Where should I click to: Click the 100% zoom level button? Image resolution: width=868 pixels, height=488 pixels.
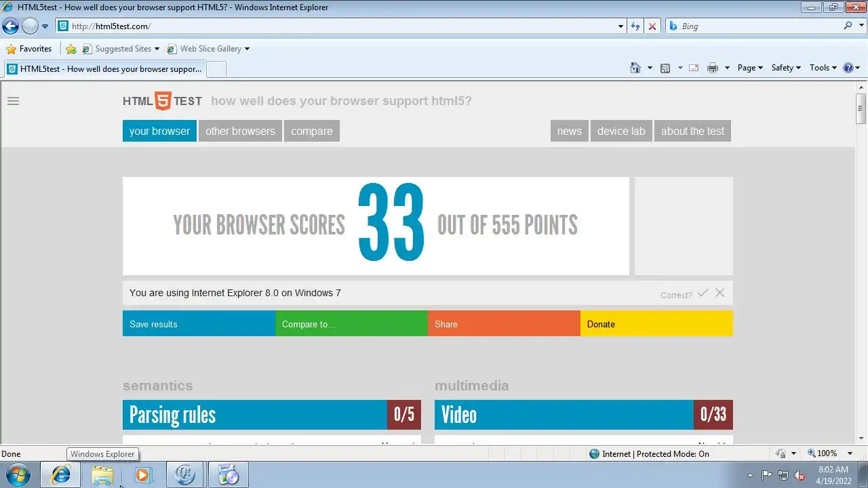(x=822, y=453)
